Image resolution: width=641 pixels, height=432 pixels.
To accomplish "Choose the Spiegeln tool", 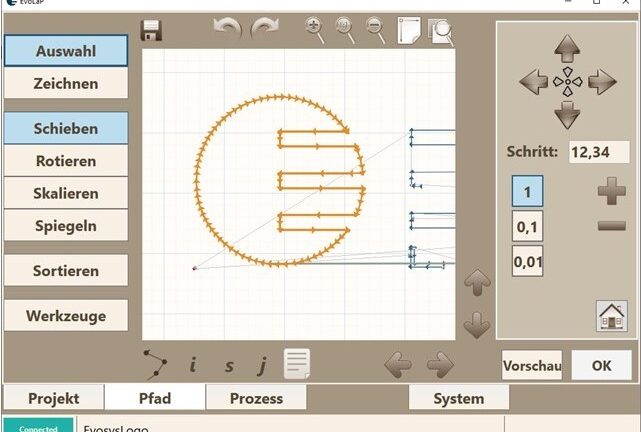I will point(66,226).
